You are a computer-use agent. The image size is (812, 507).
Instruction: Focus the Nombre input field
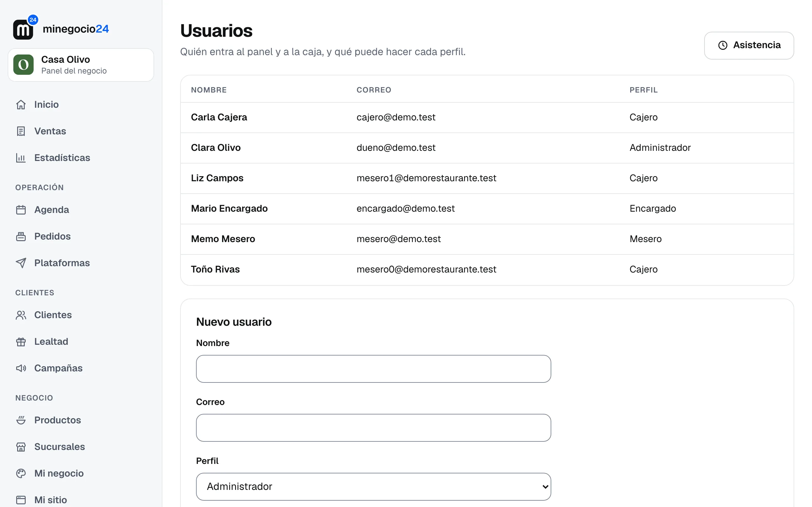point(373,369)
